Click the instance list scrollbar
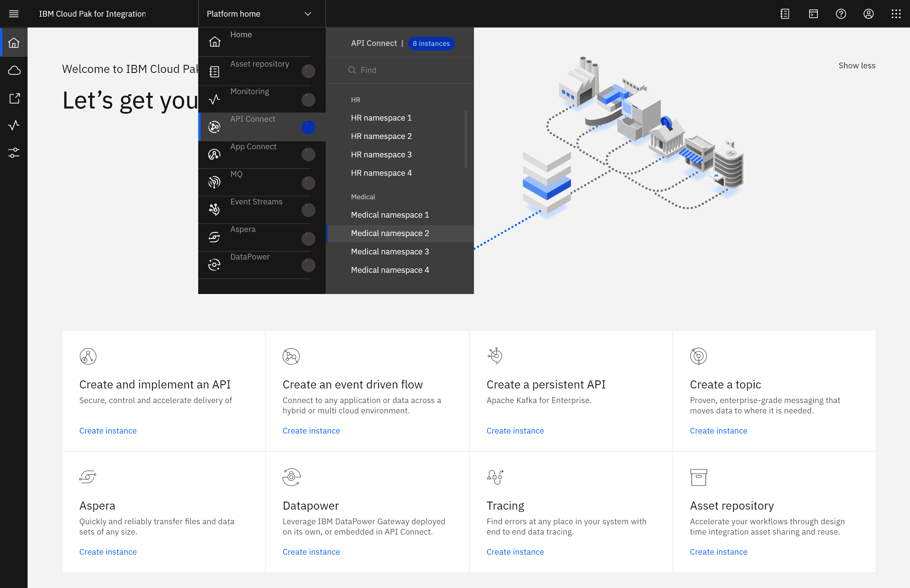 click(466, 139)
